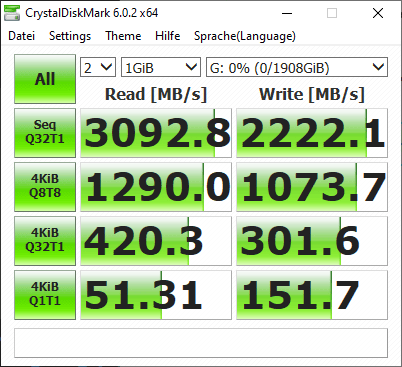
Task: Start the 4KiB Q1T1 test
Action: [45, 295]
